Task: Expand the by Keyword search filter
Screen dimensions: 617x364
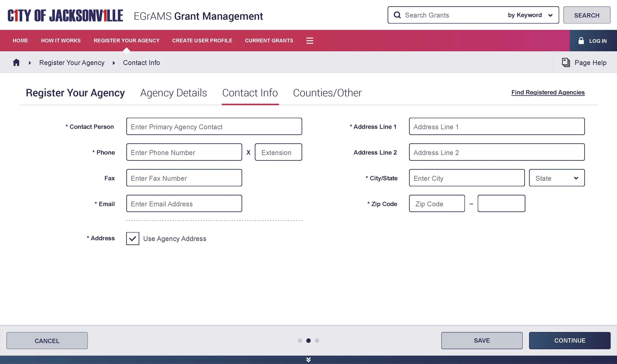Action: coord(530,15)
